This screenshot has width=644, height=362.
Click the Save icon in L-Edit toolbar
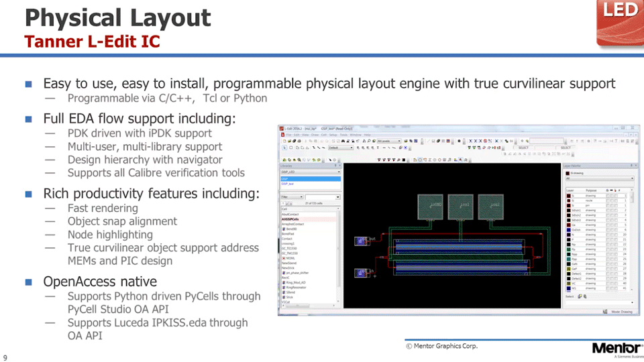coord(294,141)
